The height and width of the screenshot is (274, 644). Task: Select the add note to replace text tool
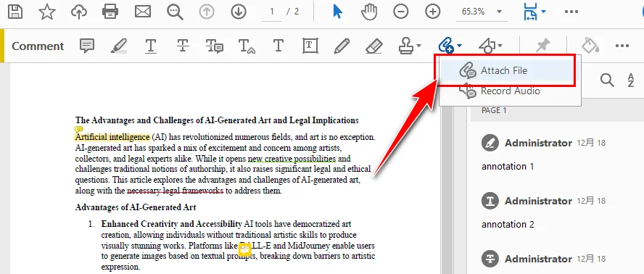pyautogui.click(x=215, y=46)
